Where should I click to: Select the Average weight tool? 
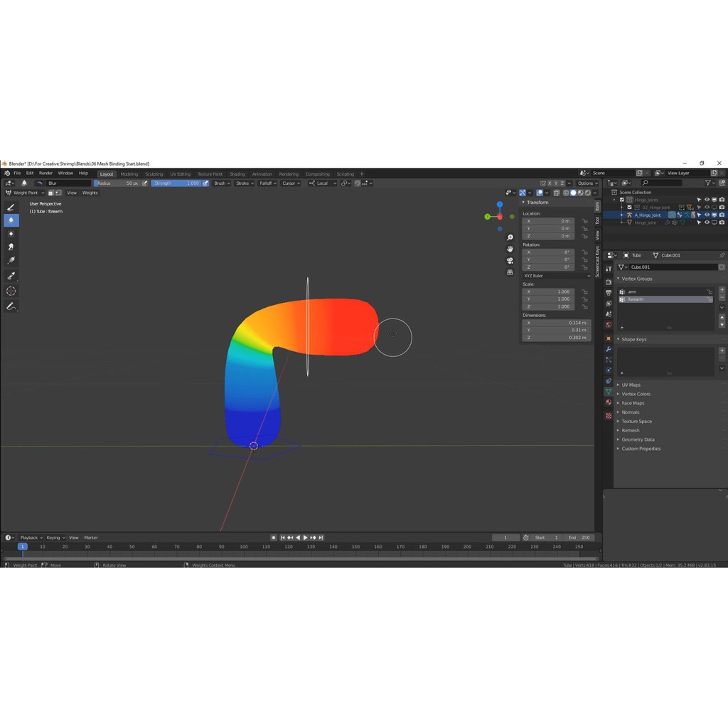[11, 233]
